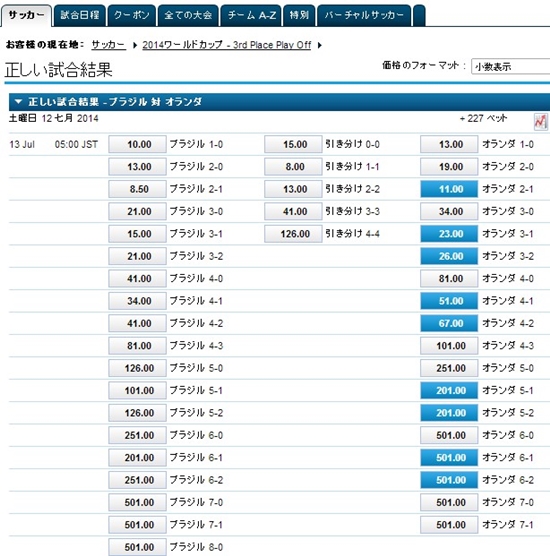Select odds 8.50 for ブラジル 2-1
The width and height of the screenshot is (550, 556).
(x=138, y=189)
